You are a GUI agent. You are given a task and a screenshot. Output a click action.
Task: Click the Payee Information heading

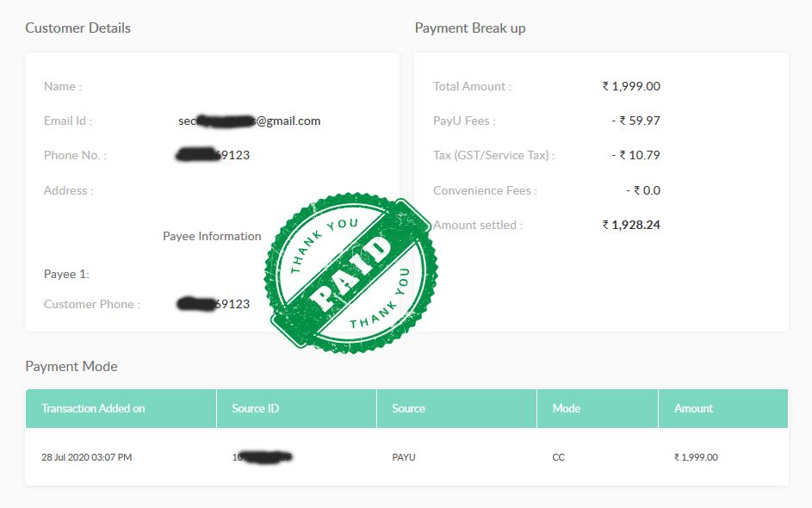tap(212, 236)
